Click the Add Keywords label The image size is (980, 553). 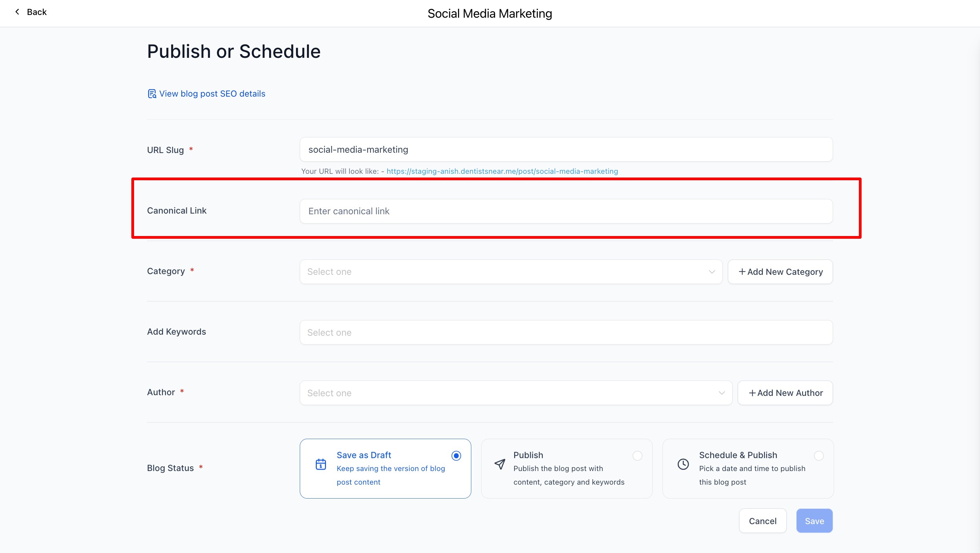pos(177,332)
